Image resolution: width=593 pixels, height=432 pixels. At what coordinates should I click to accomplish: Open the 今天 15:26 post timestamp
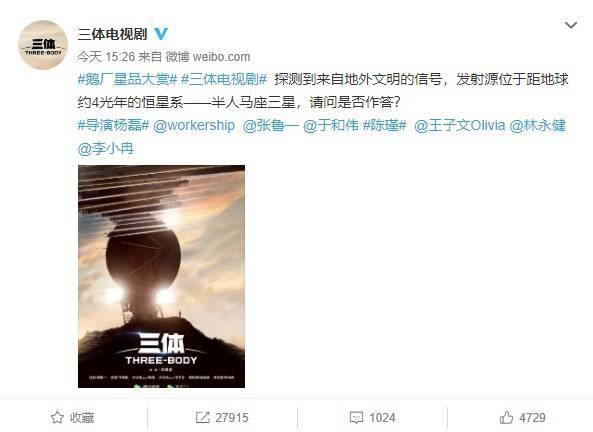(x=106, y=57)
